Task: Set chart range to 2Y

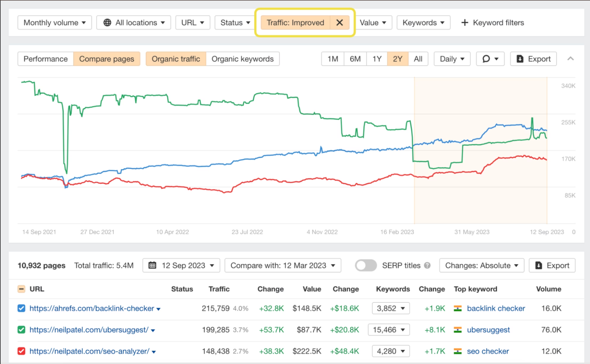Action: [398, 59]
